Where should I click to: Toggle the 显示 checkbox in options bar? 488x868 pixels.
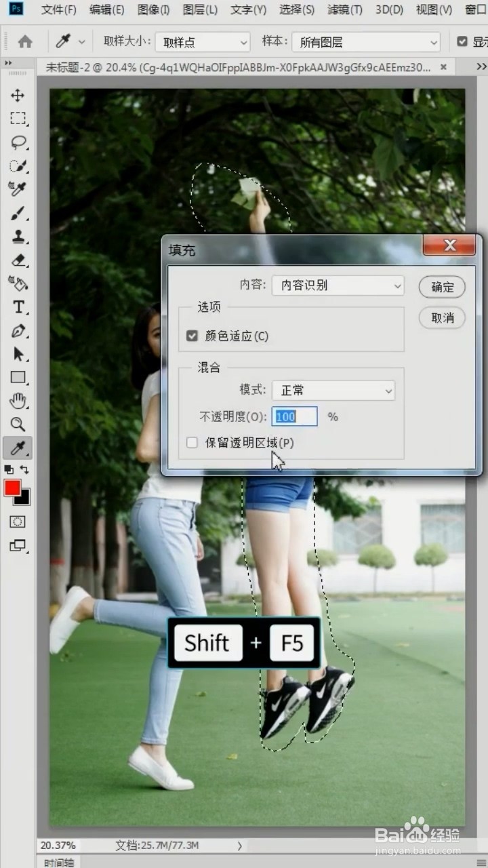click(x=462, y=41)
